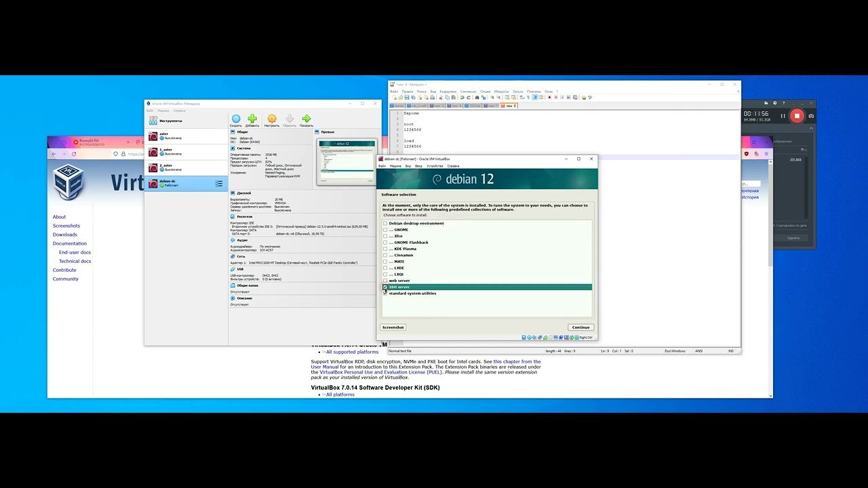
Task: Check the KDE Plasma option
Action: [x=385, y=249]
